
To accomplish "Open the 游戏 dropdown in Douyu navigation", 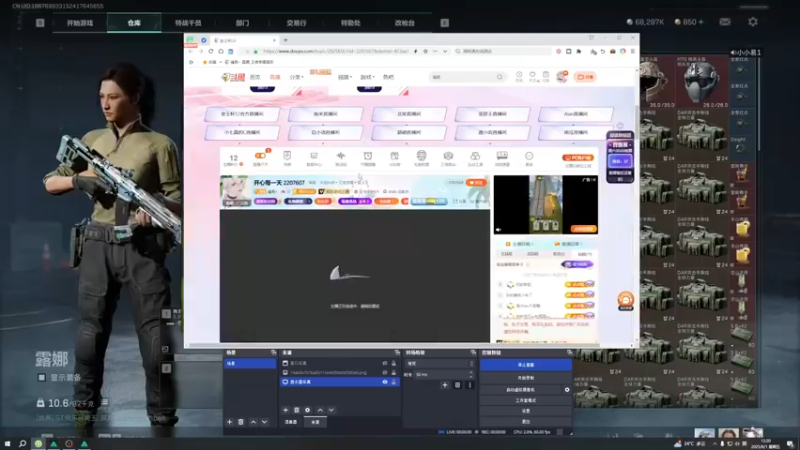I will 367,77.
